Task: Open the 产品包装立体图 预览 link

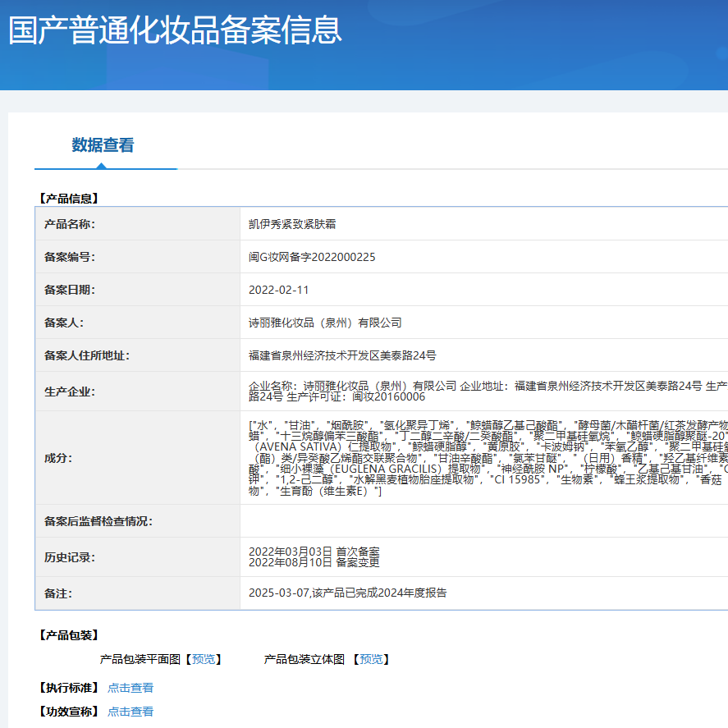Action: point(372,659)
